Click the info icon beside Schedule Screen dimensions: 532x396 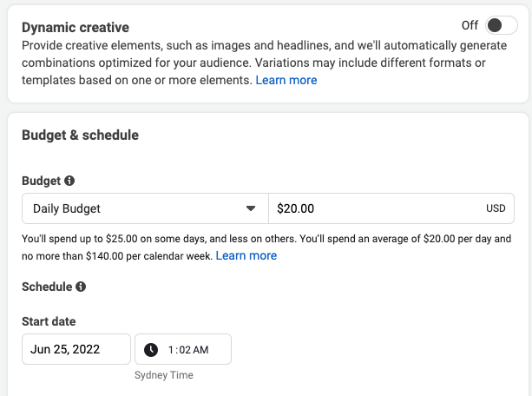(x=81, y=287)
